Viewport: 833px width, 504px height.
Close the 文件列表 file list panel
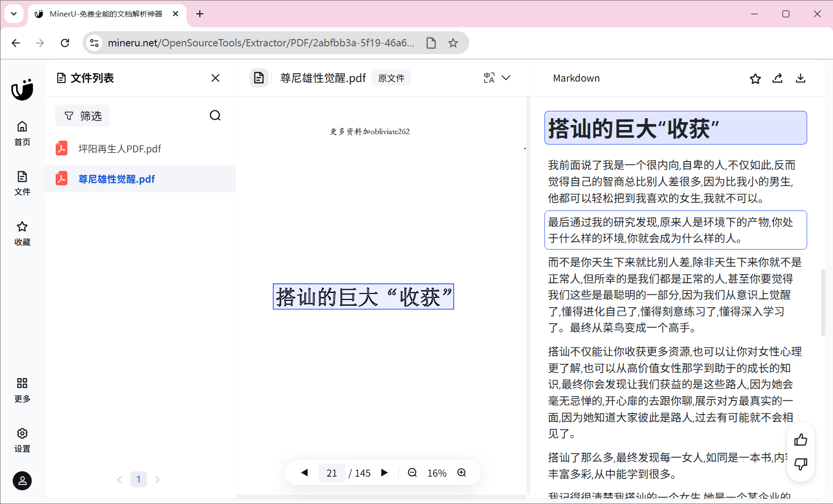pyautogui.click(x=215, y=78)
